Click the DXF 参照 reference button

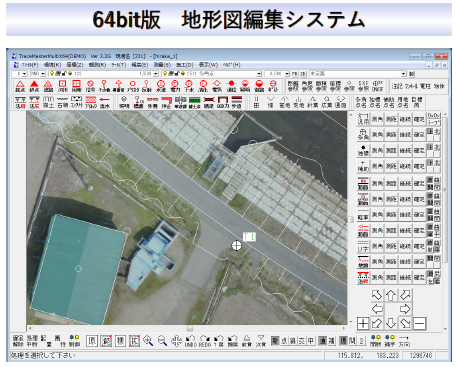pyautogui.click(x=363, y=86)
